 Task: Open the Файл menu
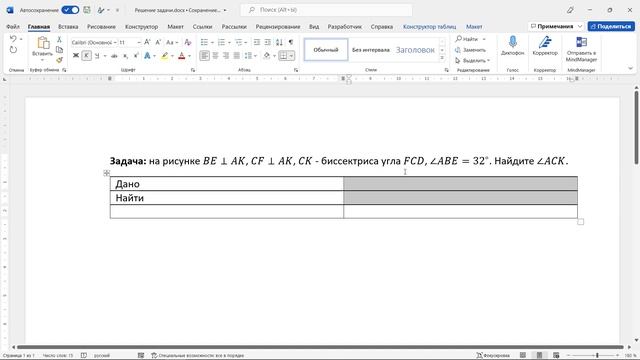point(13,27)
